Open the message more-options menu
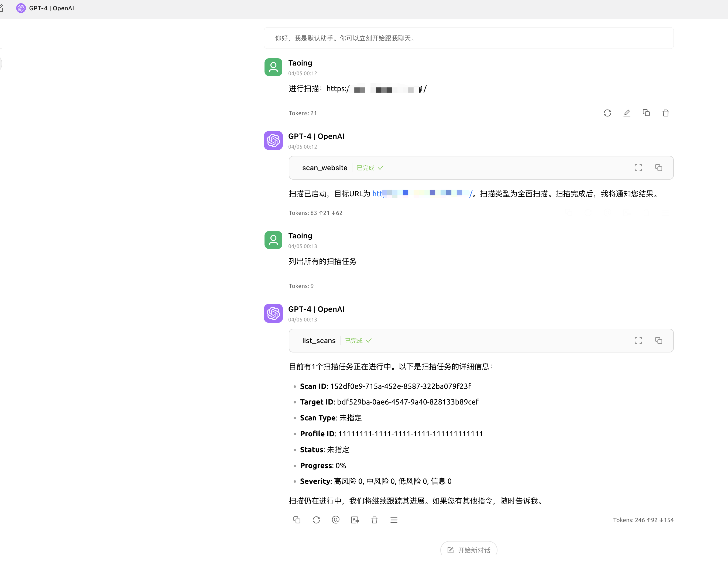This screenshot has width=728, height=562. [394, 520]
